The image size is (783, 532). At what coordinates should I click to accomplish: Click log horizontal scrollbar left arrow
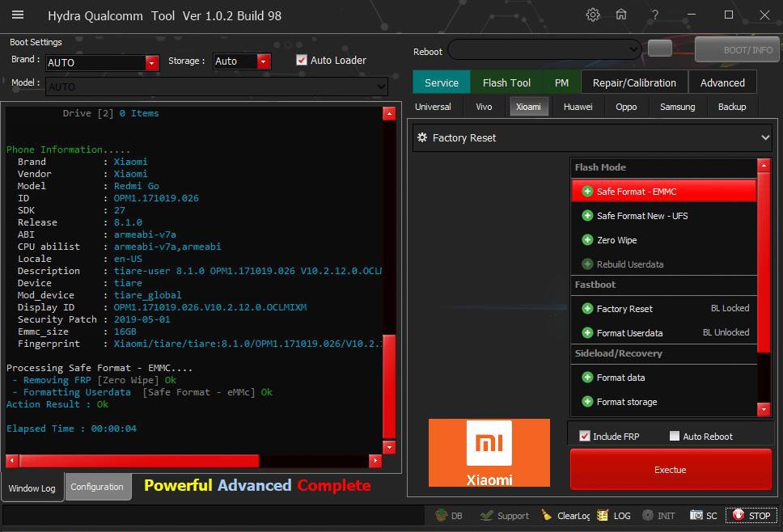pyautogui.click(x=12, y=461)
